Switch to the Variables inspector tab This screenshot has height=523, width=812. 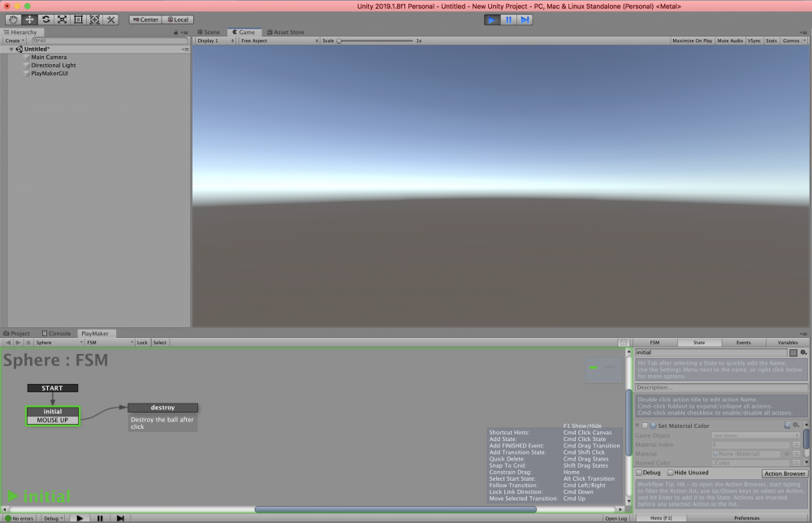coord(787,342)
